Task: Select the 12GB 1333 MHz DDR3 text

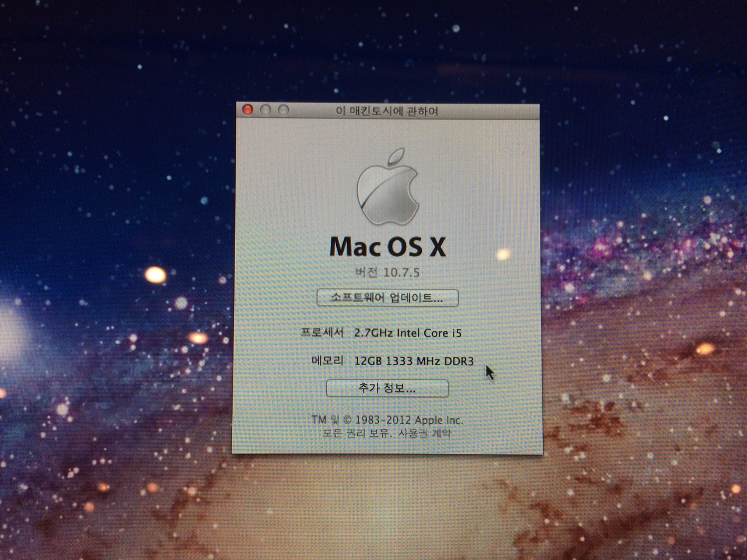Action: (x=414, y=362)
